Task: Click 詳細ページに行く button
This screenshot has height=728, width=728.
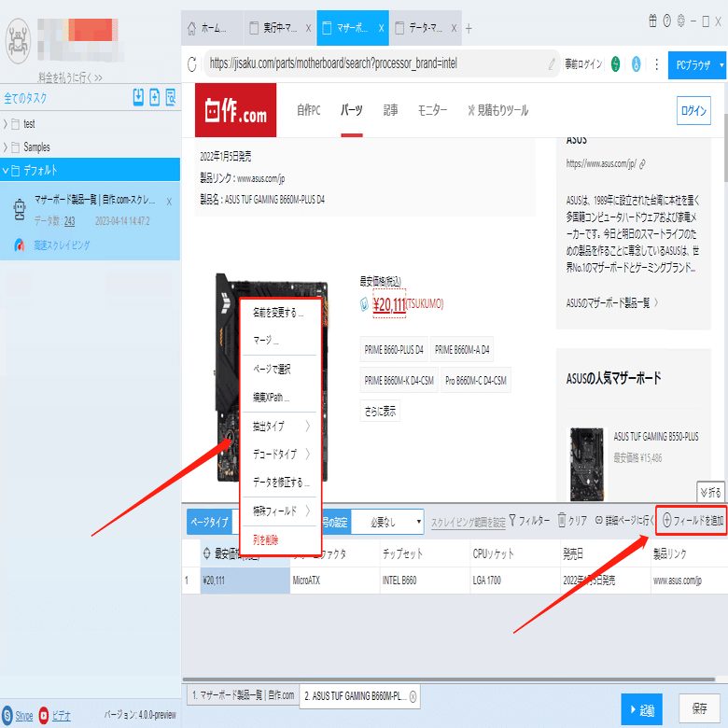Action: (624, 521)
